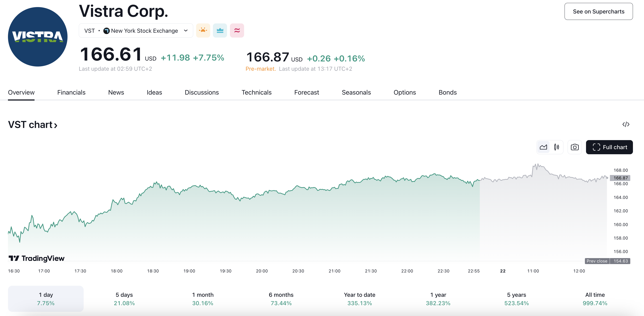The height and width of the screenshot is (316, 644).
Task: Select the 1 year time range
Action: [438, 299]
